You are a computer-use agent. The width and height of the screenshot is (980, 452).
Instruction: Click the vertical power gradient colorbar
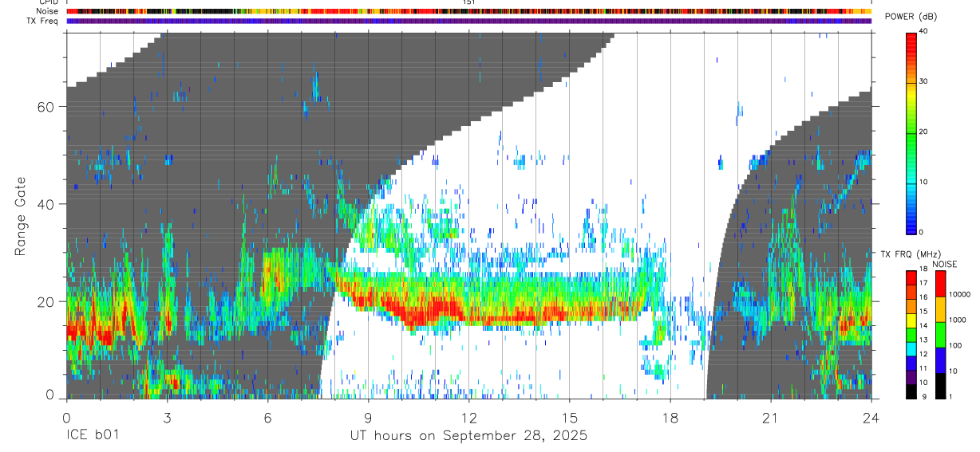pyautogui.click(x=911, y=132)
